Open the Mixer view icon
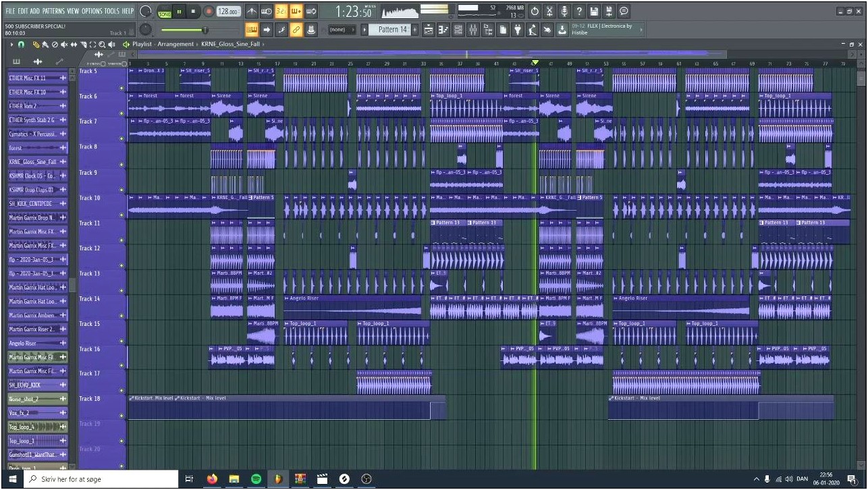 click(473, 30)
